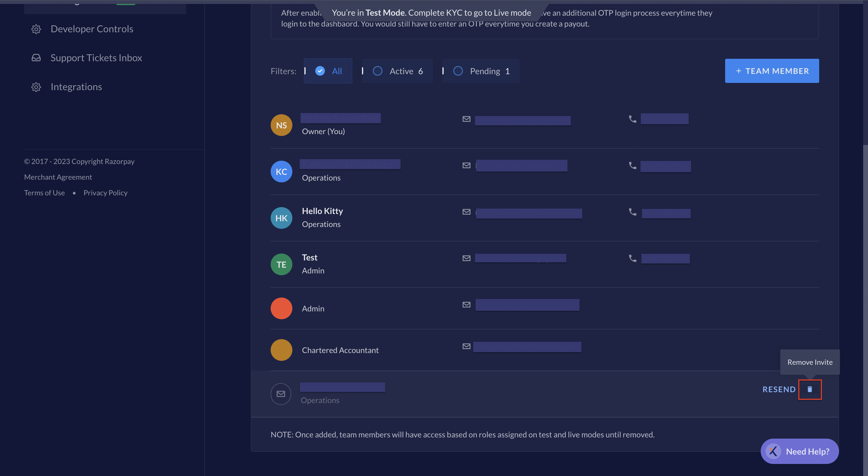This screenshot has width=868, height=476.
Task: Open the Privacy Policy link
Action: (105, 193)
